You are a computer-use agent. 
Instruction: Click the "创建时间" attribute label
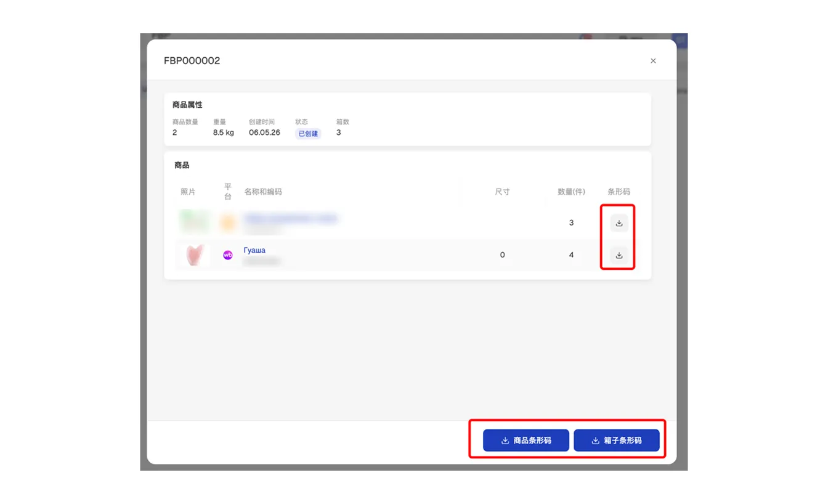coord(262,122)
